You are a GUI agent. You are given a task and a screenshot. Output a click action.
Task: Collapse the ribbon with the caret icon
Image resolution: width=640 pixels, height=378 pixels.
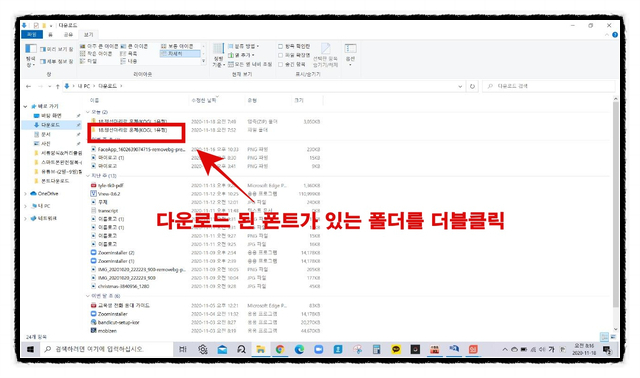(x=607, y=35)
